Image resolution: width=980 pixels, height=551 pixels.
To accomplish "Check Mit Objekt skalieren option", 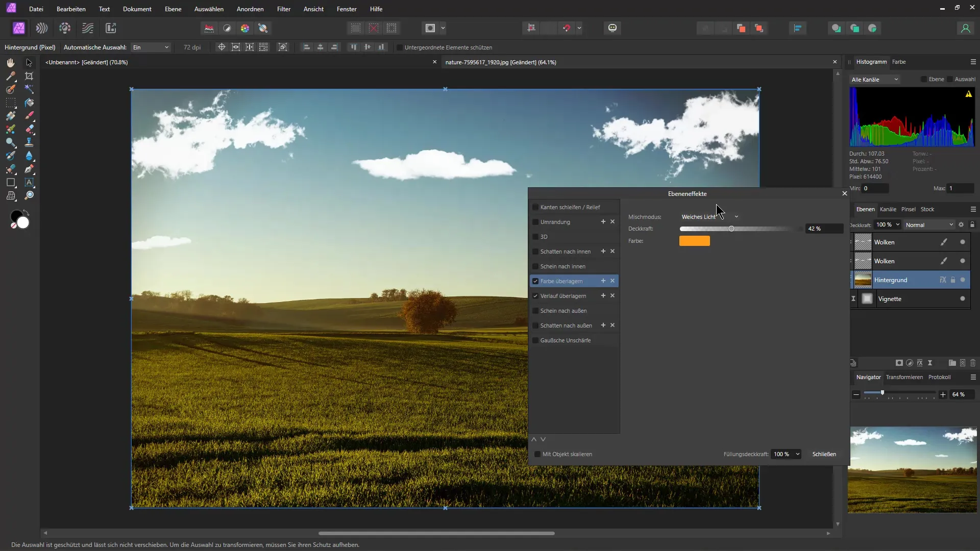I will [x=537, y=454].
